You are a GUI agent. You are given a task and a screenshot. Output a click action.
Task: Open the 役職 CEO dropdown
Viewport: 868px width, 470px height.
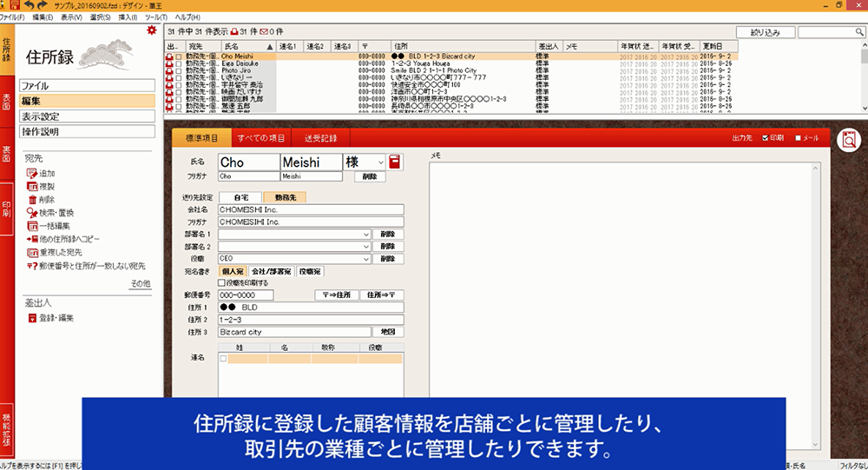366,259
